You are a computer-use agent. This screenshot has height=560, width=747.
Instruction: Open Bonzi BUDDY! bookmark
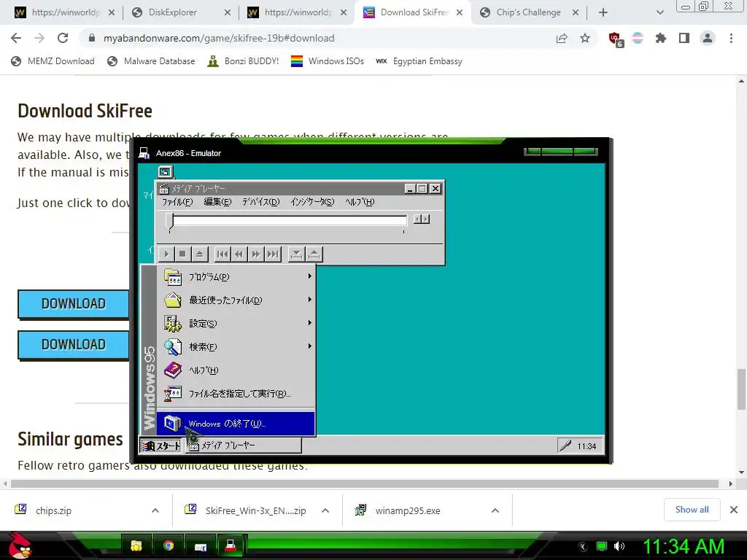coord(244,61)
